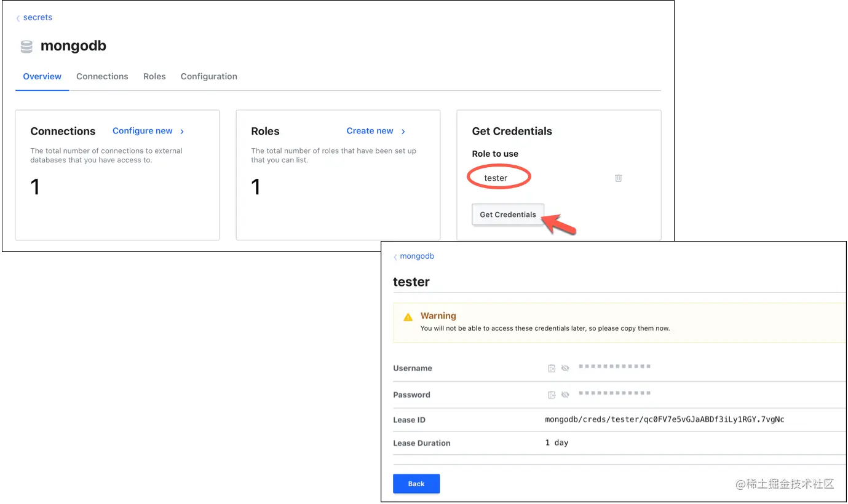848x504 pixels.
Task: Reveal the masked Password
Action: coord(565,395)
